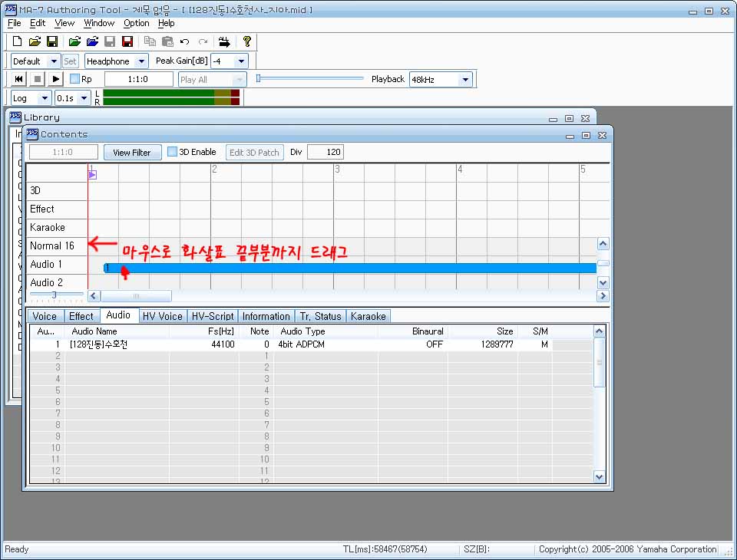
Task: Click the timeline zoom slider under Audio 2
Action: click(x=54, y=295)
